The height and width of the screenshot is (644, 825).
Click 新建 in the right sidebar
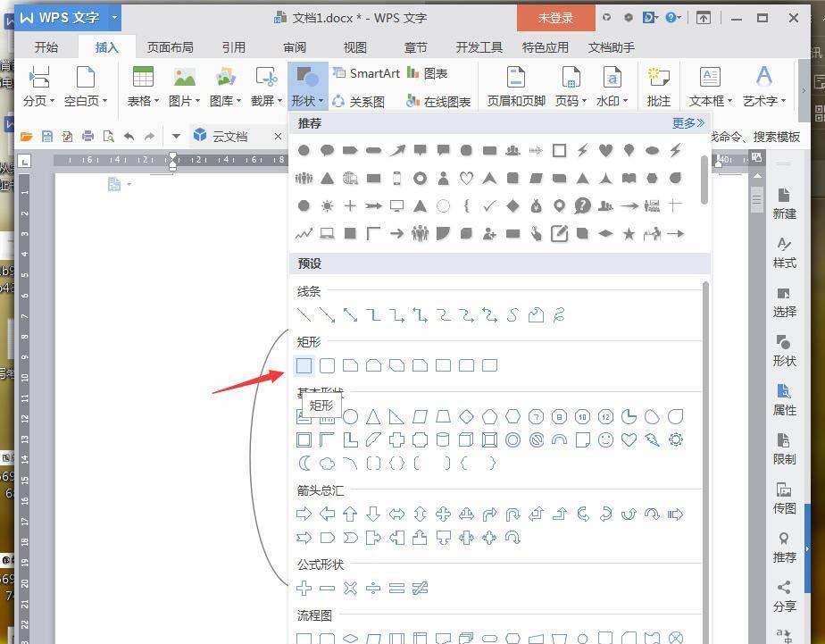[x=784, y=204]
